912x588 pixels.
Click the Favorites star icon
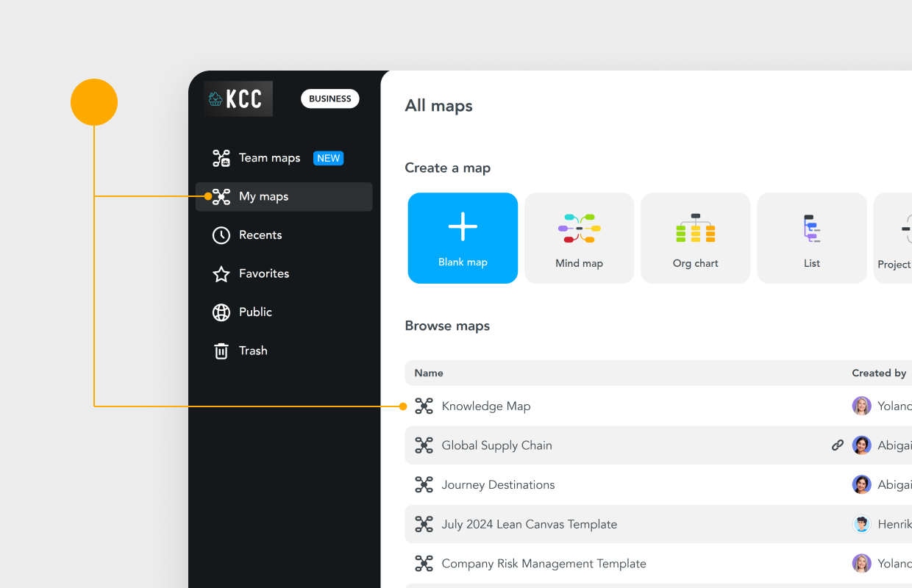tap(221, 273)
